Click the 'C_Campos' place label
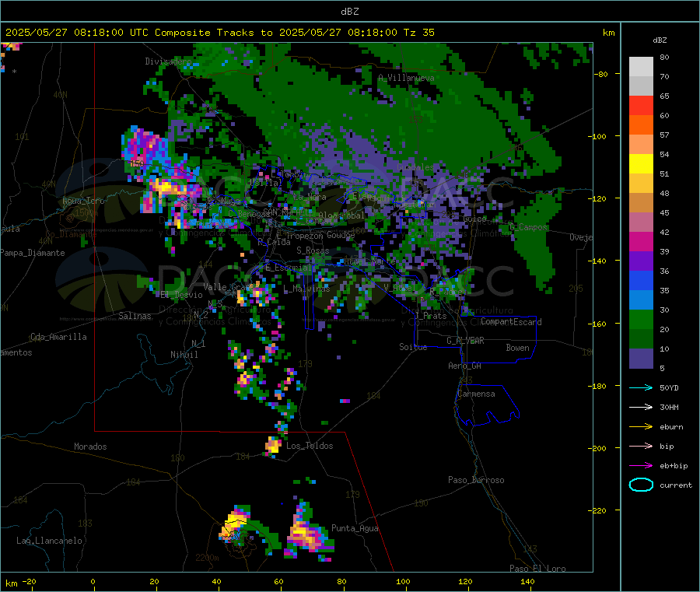700x592 pixels. [528, 227]
